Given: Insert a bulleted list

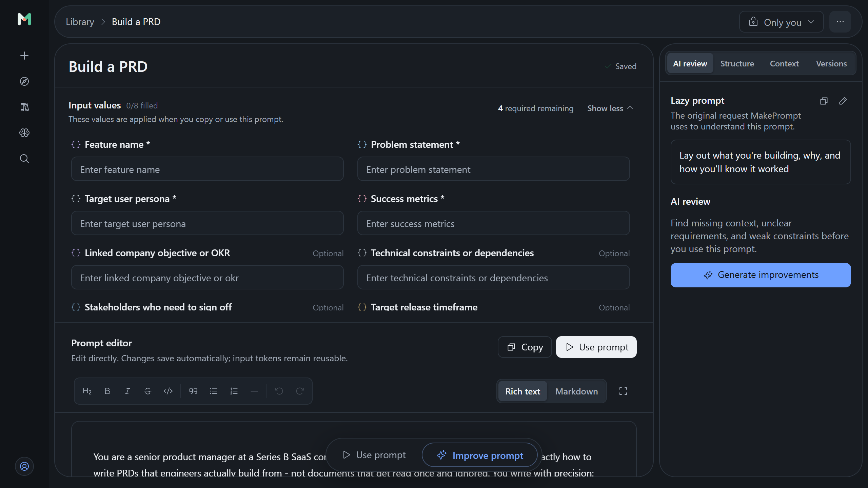Looking at the screenshot, I should [214, 391].
